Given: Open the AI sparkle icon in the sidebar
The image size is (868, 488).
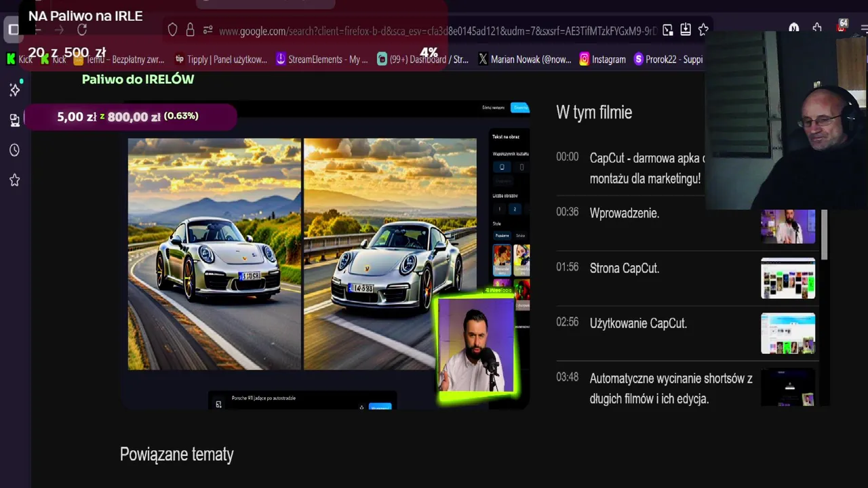Looking at the screenshot, I should pos(14,90).
